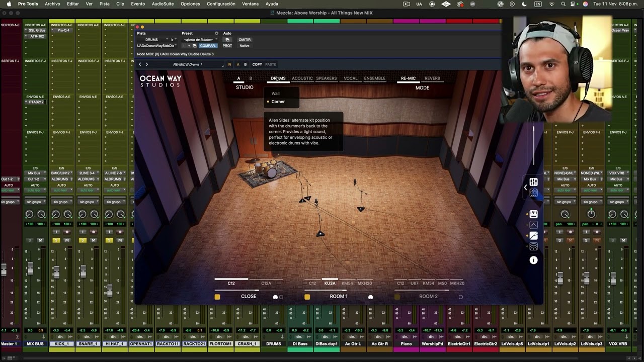
Task: Click the ROOM 1 polar pattern icon
Action: point(370,297)
